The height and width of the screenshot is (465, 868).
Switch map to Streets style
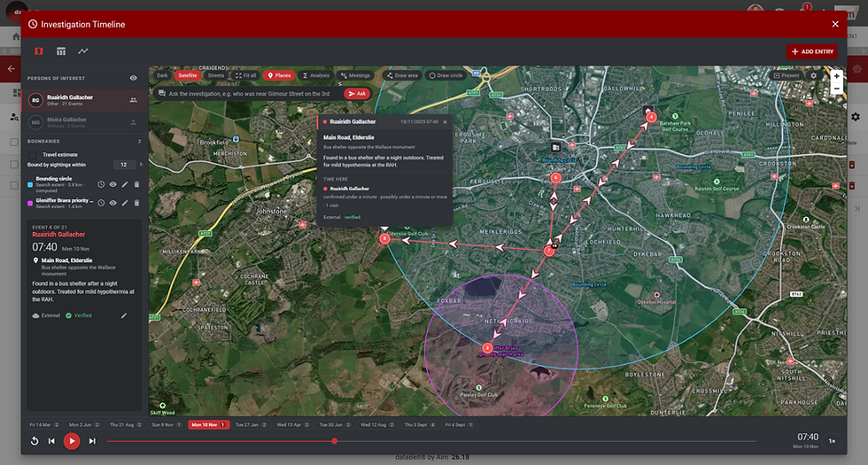(216, 75)
